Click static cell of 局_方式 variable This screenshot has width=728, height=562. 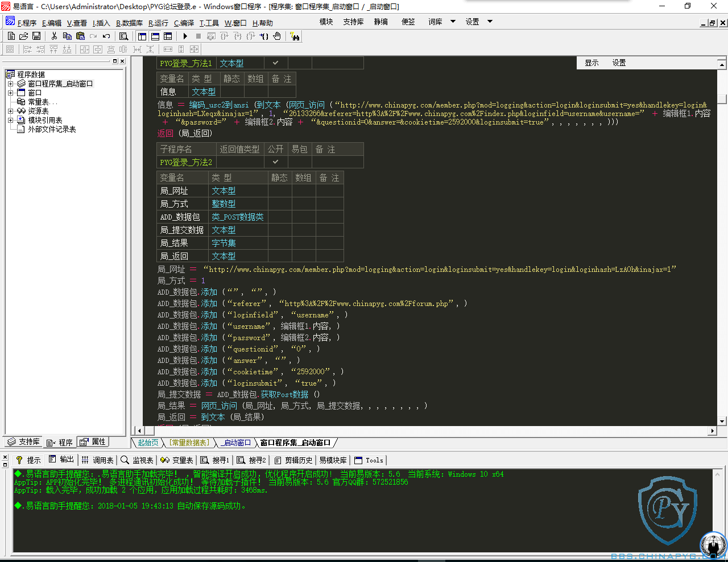point(280,204)
